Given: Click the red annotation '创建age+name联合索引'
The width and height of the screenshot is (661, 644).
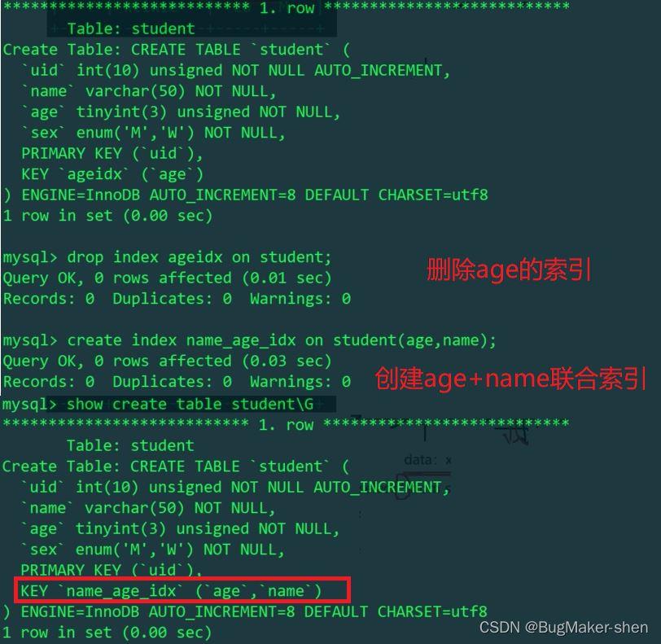Looking at the screenshot, I should pos(510,379).
